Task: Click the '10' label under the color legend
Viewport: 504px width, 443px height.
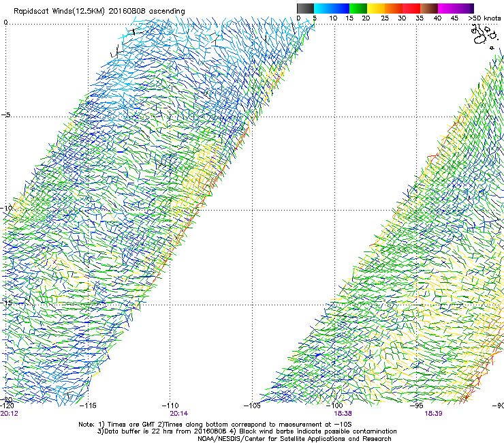Action: coord(333,18)
